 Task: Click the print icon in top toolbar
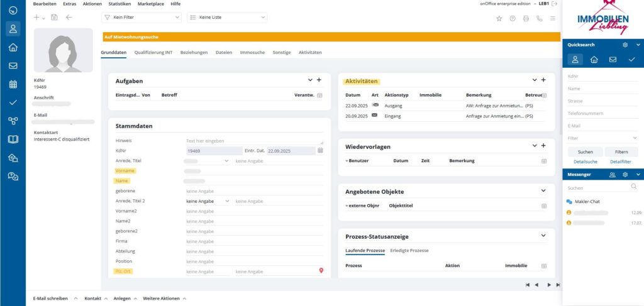coord(526,18)
